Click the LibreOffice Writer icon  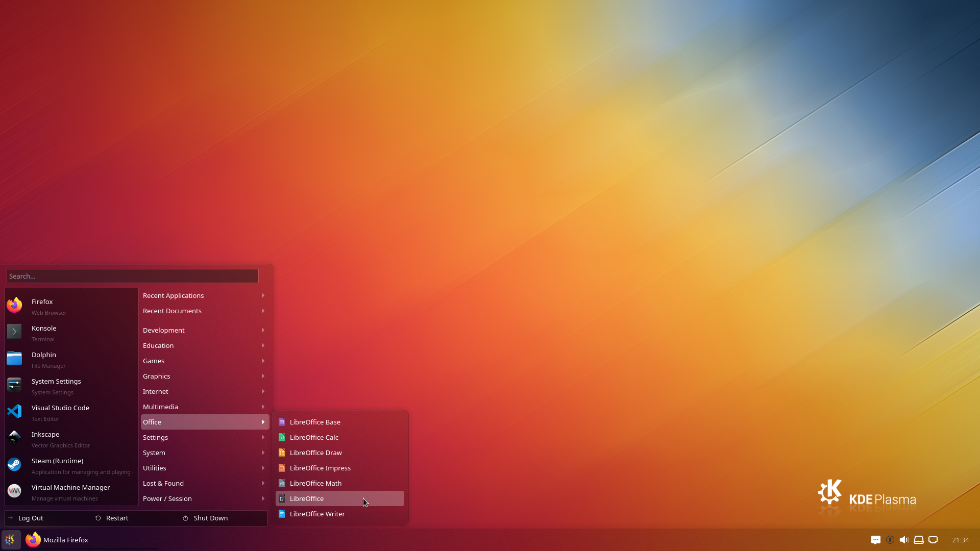[x=282, y=514]
